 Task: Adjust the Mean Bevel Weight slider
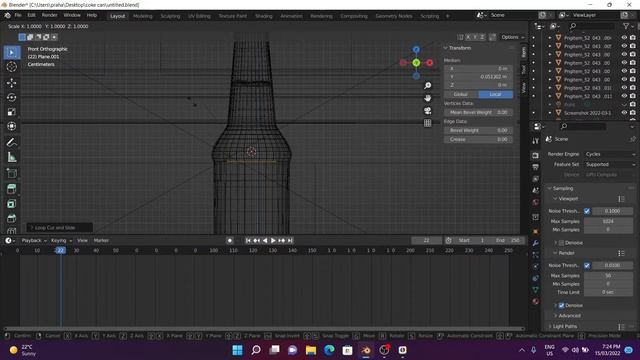478,112
